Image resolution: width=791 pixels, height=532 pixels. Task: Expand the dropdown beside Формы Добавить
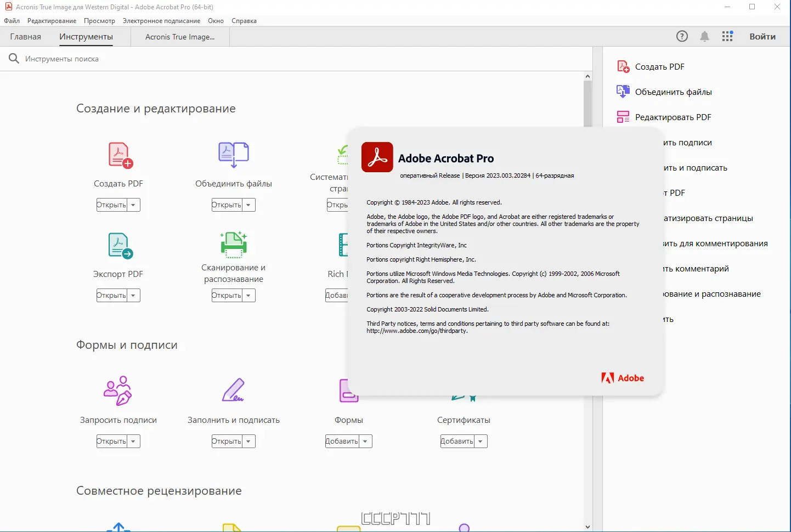(366, 440)
